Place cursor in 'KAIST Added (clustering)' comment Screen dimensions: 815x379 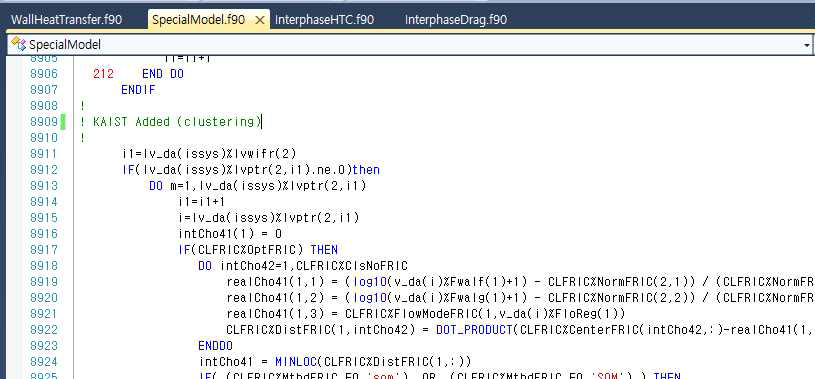(177, 122)
